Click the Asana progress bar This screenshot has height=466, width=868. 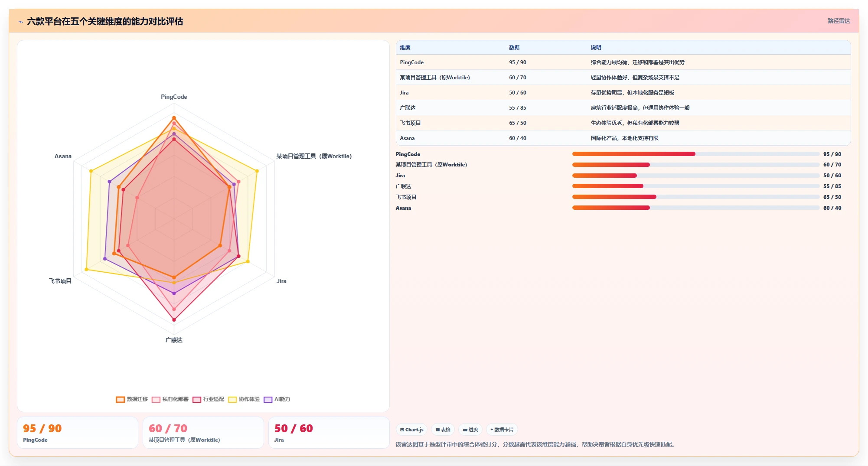pos(696,208)
